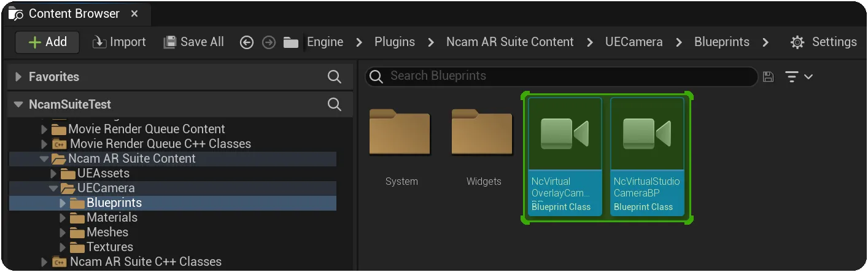This screenshot has width=868, height=272.
Task: Expand the Favorites section
Action: (18, 77)
